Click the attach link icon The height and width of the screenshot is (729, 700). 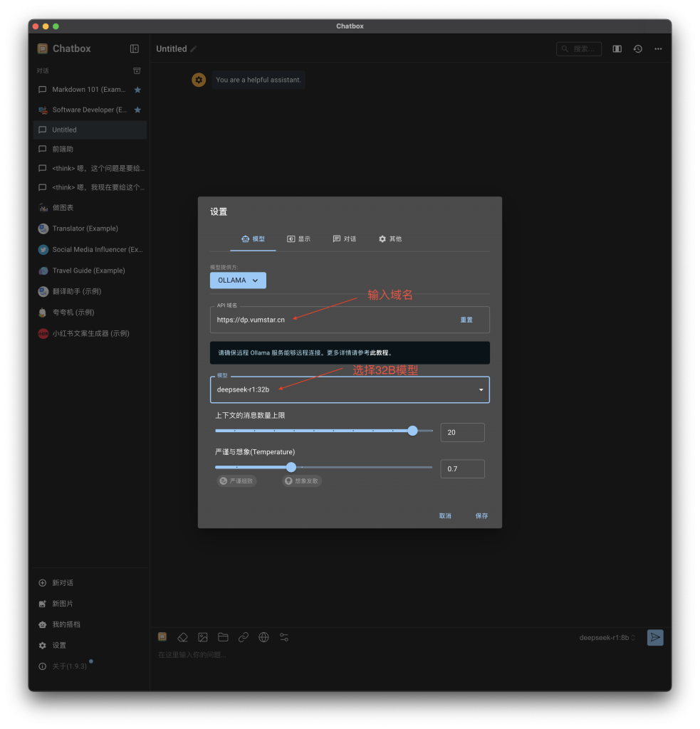click(244, 637)
